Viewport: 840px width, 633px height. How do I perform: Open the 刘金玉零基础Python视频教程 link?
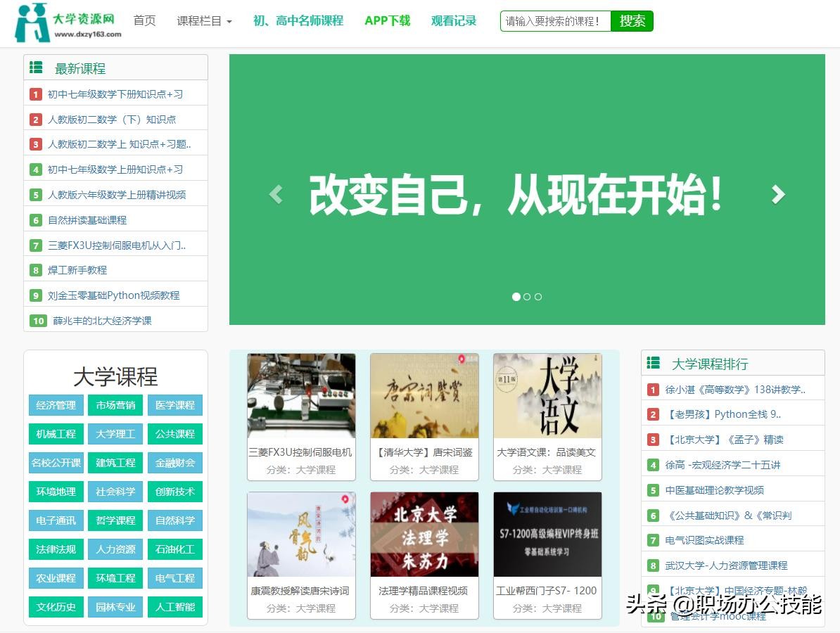[114, 295]
